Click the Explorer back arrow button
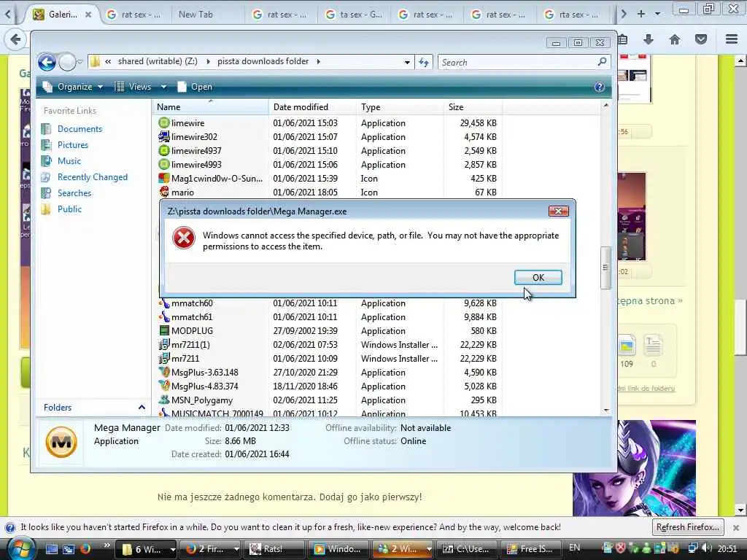Image resolution: width=747 pixels, height=560 pixels. (x=47, y=62)
